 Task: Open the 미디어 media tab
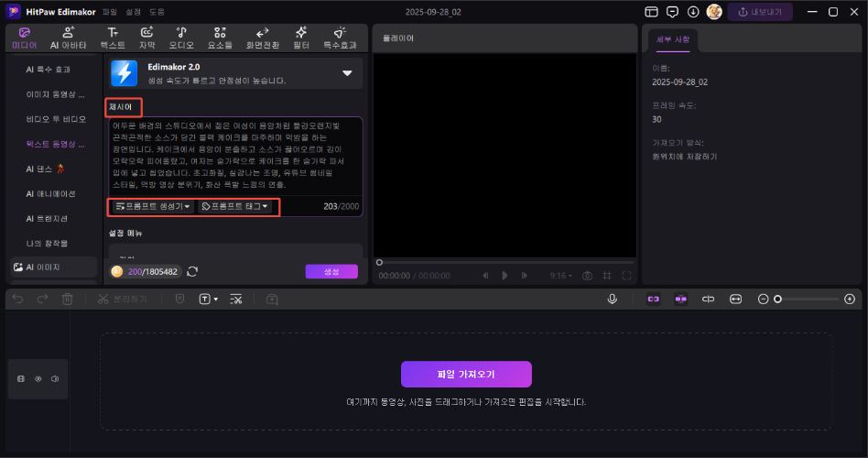[25, 38]
